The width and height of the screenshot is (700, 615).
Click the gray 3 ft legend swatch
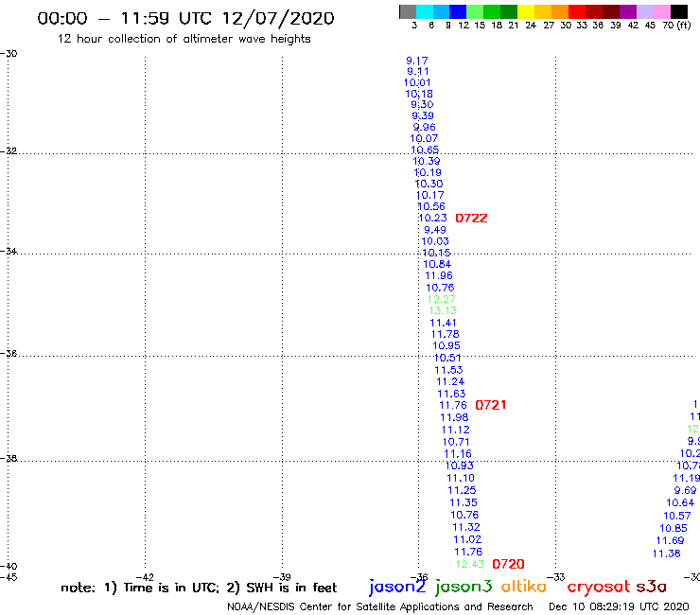[408, 11]
